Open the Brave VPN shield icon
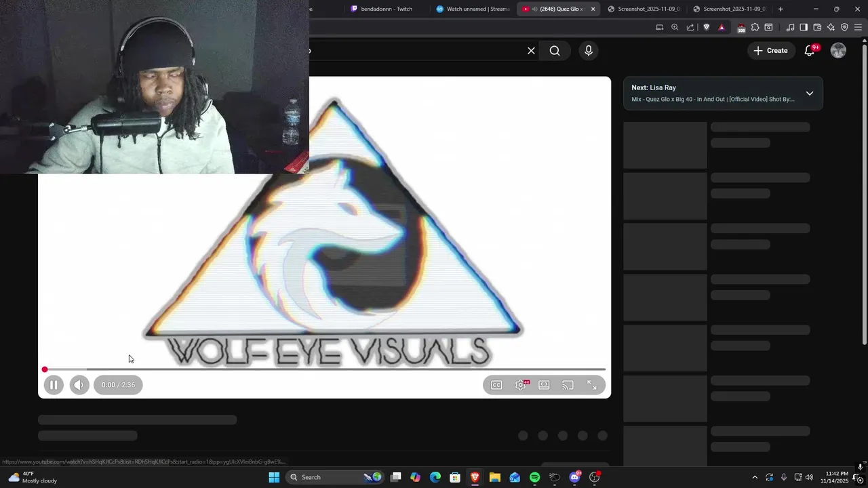 coord(844,27)
